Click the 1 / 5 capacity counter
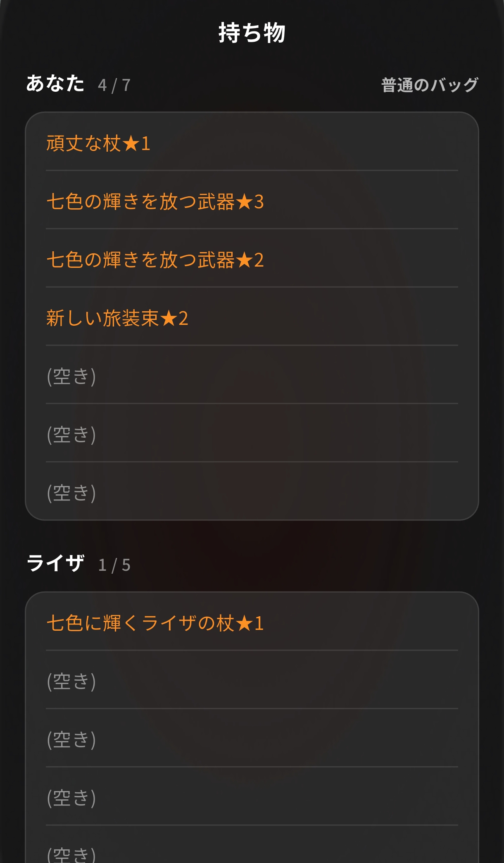 114,565
